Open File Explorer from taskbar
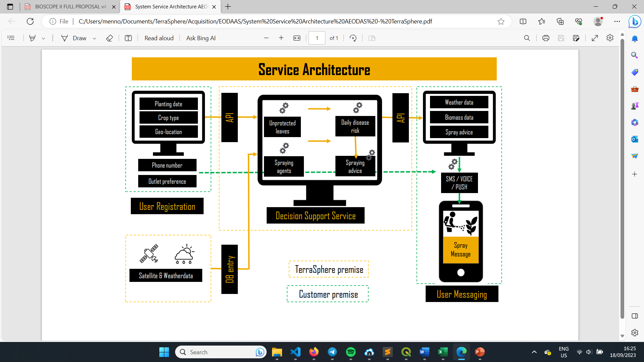 tap(277, 352)
